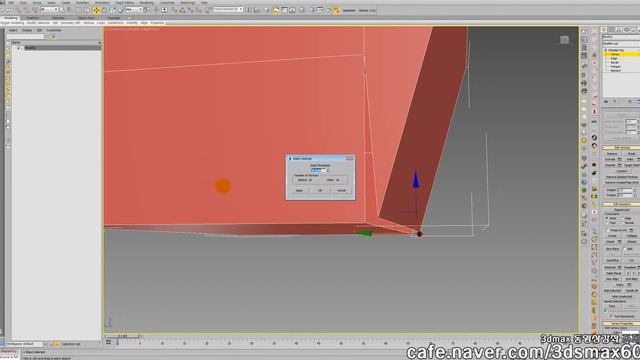Select Polygon sub-object level in stack
Viewport: 640px width, 360px height.
(616, 67)
